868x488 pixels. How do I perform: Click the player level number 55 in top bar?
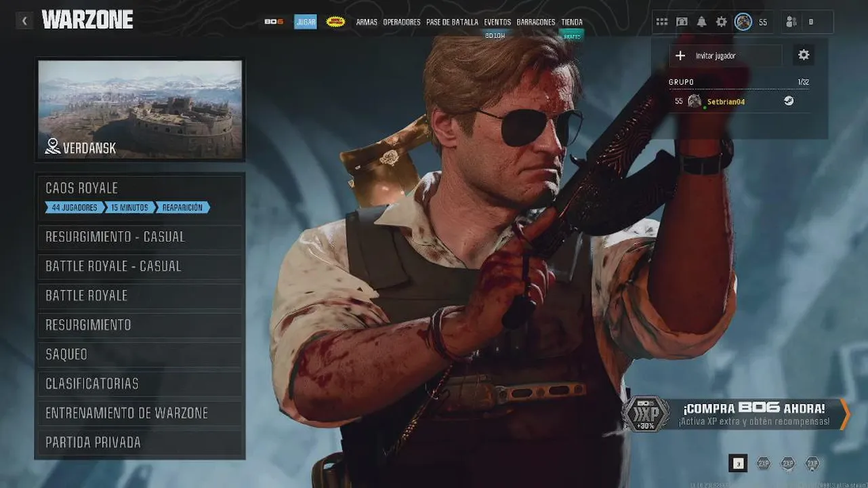[x=763, y=22]
